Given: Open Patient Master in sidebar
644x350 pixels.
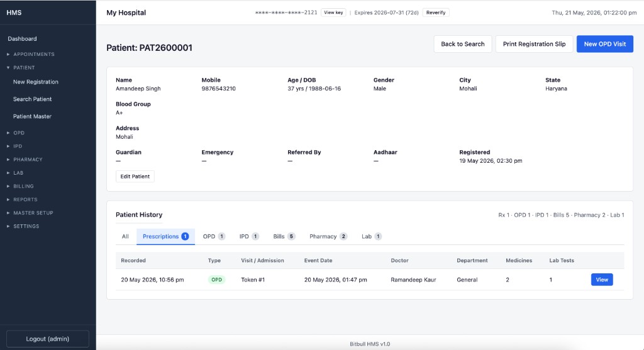Looking at the screenshot, I should point(32,116).
